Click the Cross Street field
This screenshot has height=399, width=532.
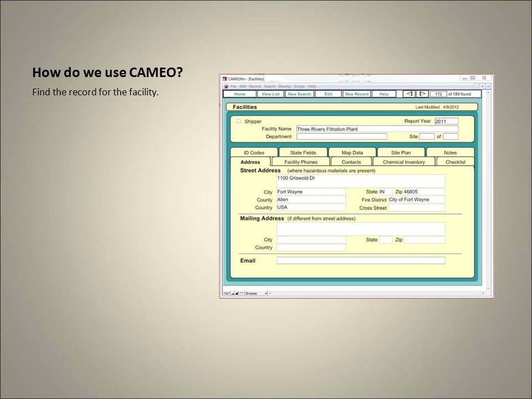[x=417, y=208]
